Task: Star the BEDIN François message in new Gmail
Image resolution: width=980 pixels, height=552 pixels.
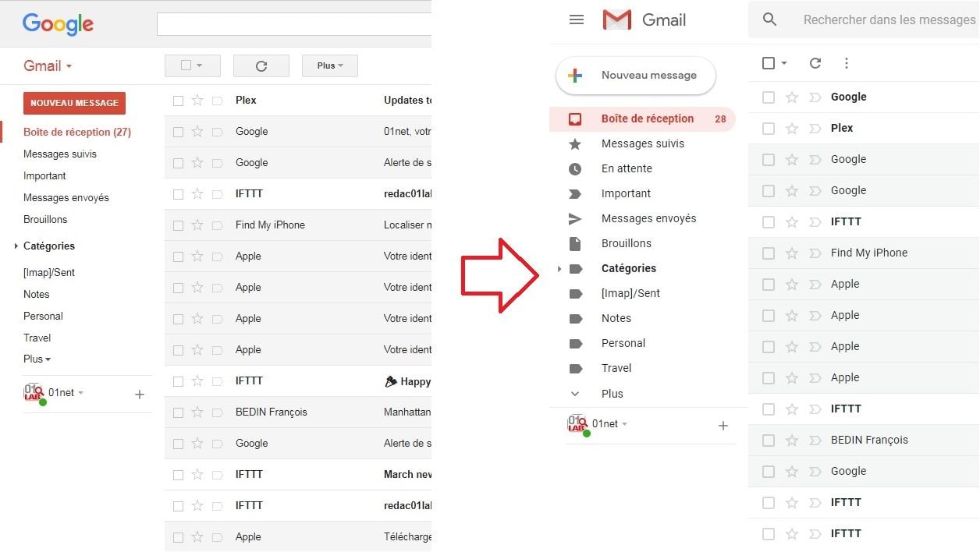Action: [x=792, y=440]
